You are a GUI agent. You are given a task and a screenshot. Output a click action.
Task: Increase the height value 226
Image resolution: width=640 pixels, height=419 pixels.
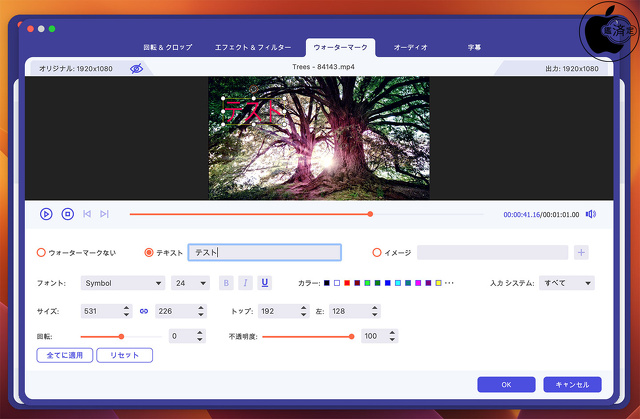click(x=201, y=308)
